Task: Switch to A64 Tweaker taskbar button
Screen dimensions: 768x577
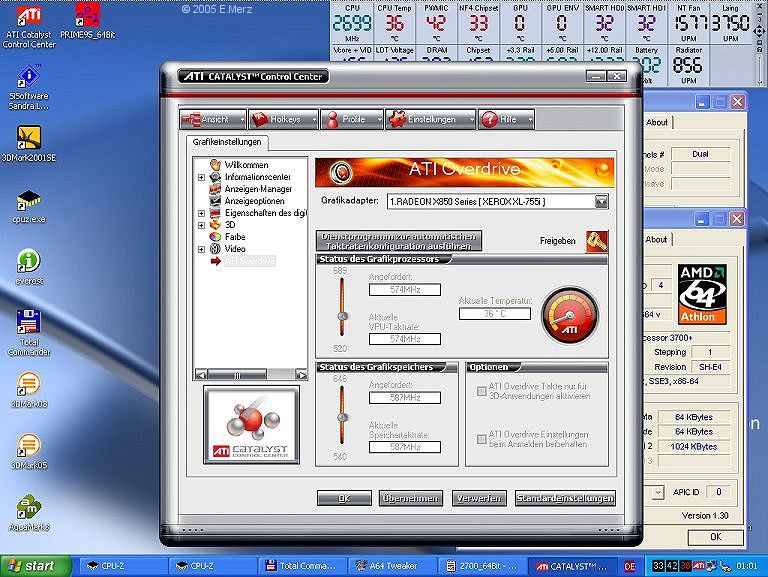Action: point(391,566)
